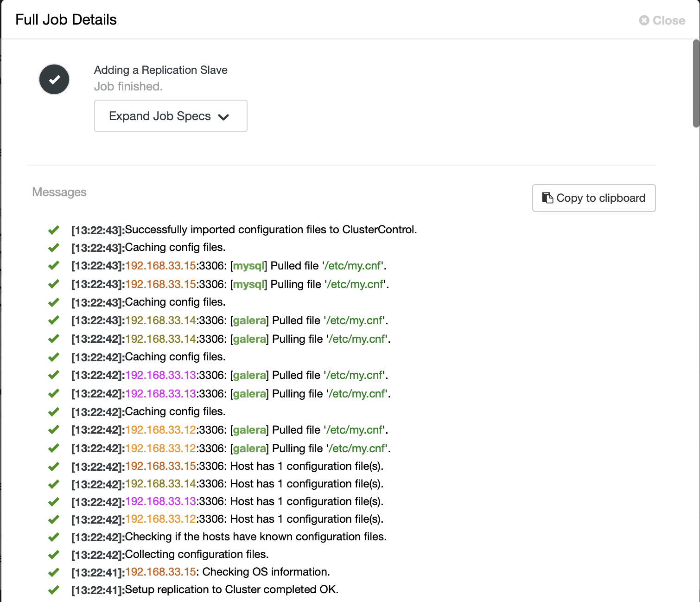Expand the Job Specs dropdown
The image size is (700, 602).
point(171,116)
